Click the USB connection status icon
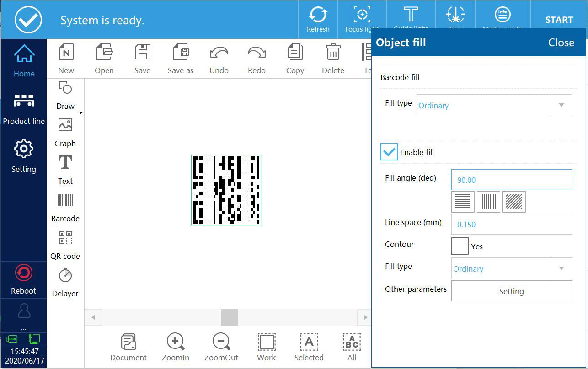Image resolution: width=588 pixels, height=369 pixels. pyautogui.click(x=11, y=339)
